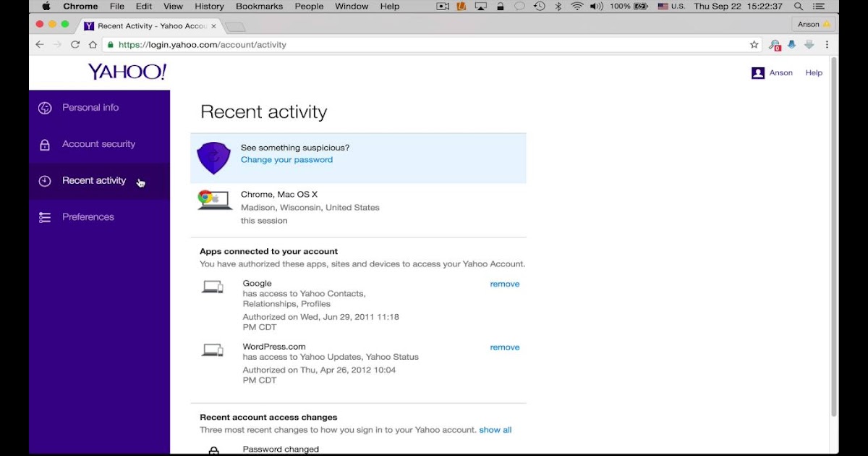
Task: Click the browser home icon
Action: 93,45
